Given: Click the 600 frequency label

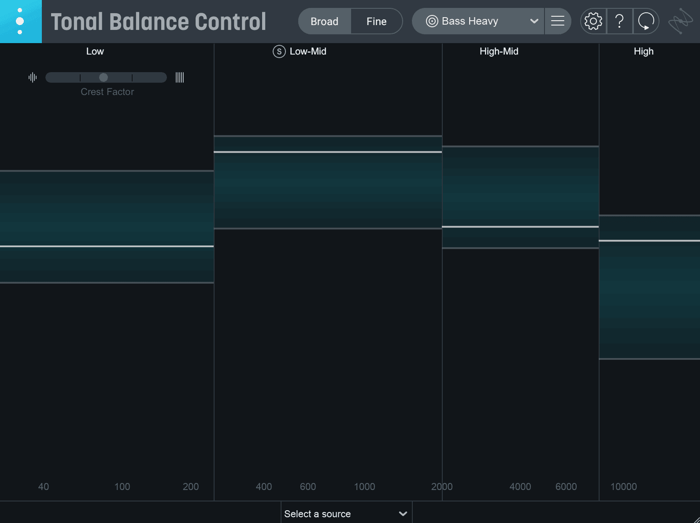Looking at the screenshot, I should [308, 486].
